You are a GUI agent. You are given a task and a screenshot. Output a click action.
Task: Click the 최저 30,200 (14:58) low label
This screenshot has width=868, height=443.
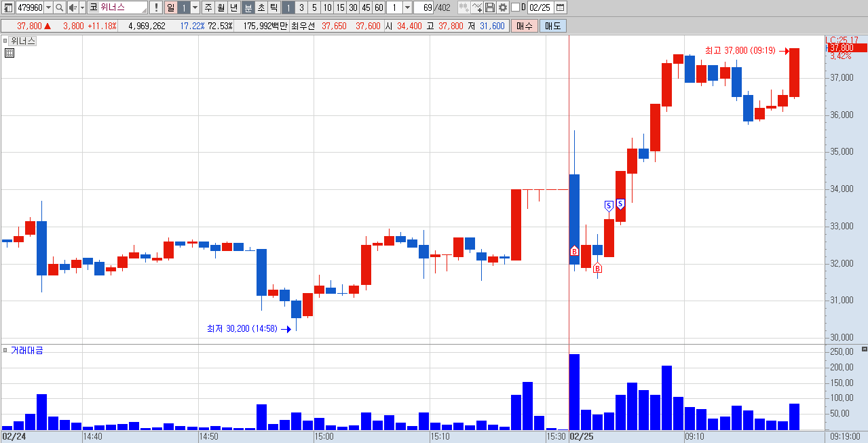click(x=242, y=328)
